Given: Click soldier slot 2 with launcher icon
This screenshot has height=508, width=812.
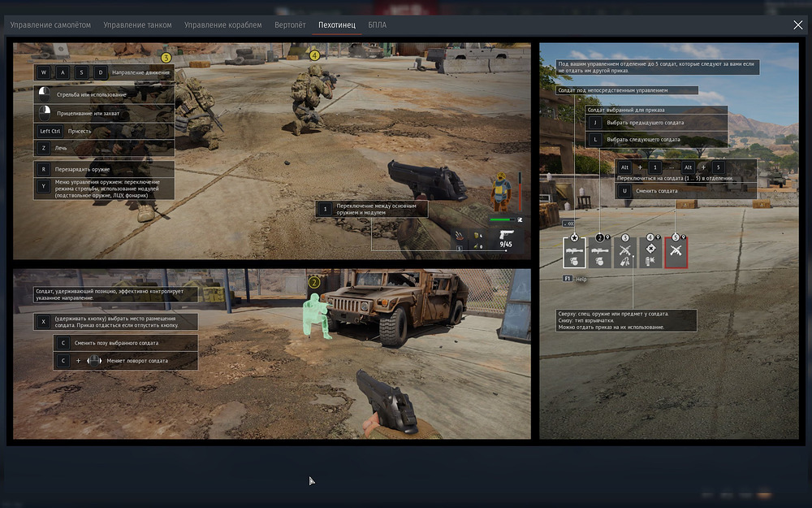Looking at the screenshot, I should (600, 253).
